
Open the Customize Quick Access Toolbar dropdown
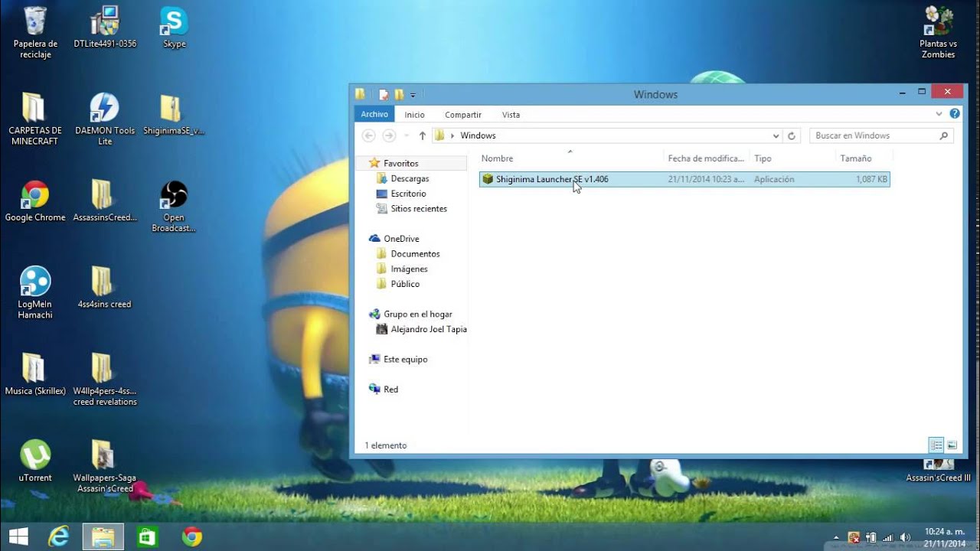pos(413,96)
